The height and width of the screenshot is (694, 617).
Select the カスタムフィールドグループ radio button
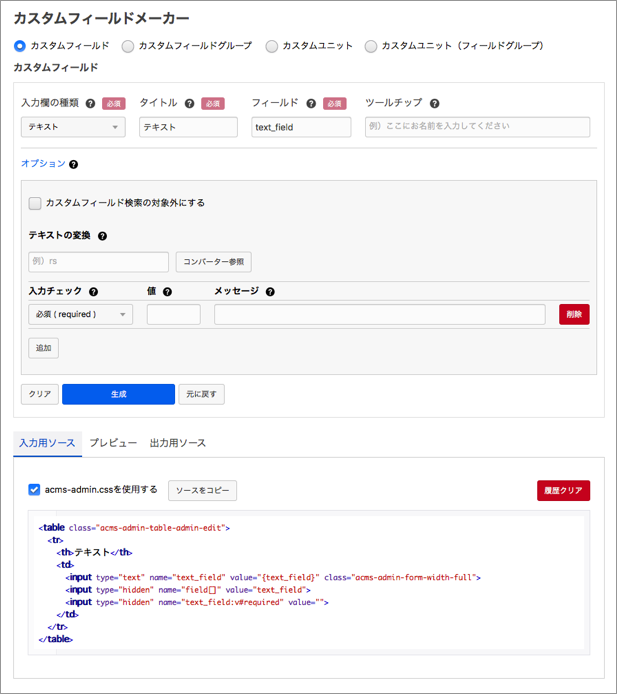click(x=128, y=46)
